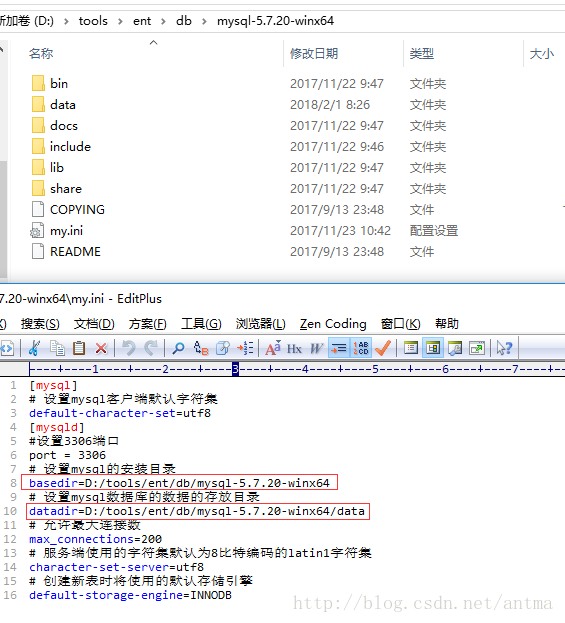This screenshot has height=623, width=565.
Task: Click the db breadcrumb in address bar
Action: [x=184, y=21]
